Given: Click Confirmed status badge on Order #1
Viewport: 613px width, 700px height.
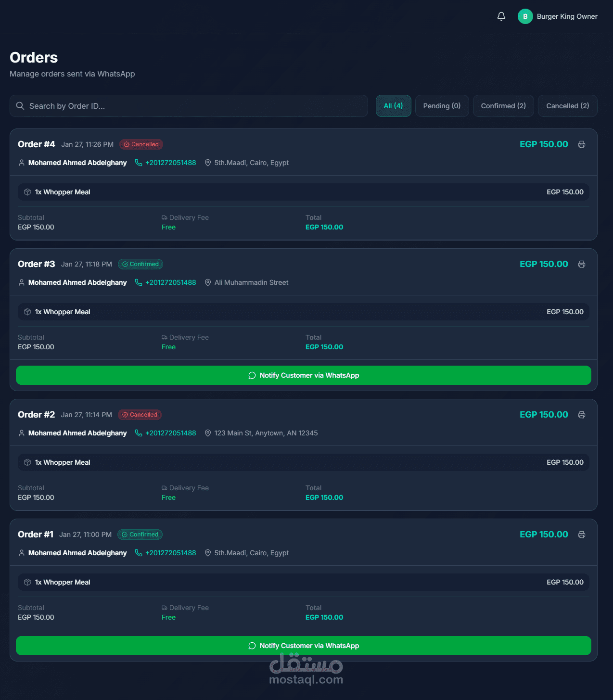Looking at the screenshot, I should pos(140,535).
